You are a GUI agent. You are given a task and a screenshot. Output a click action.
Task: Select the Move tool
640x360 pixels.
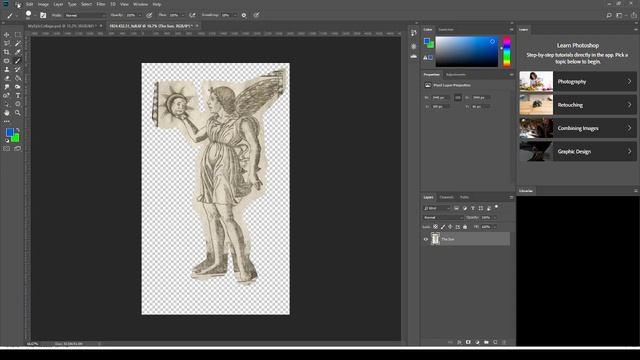[x=7, y=35]
